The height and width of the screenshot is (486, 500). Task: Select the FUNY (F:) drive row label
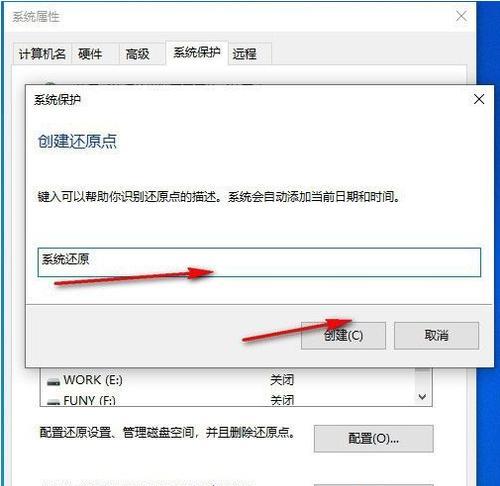point(89,400)
